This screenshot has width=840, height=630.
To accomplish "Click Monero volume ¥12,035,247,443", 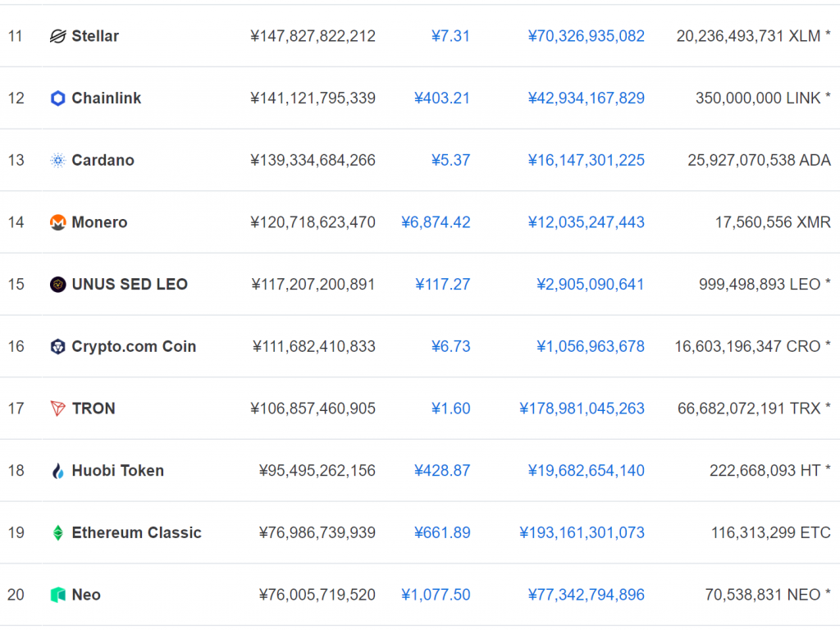I will (x=586, y=222).
